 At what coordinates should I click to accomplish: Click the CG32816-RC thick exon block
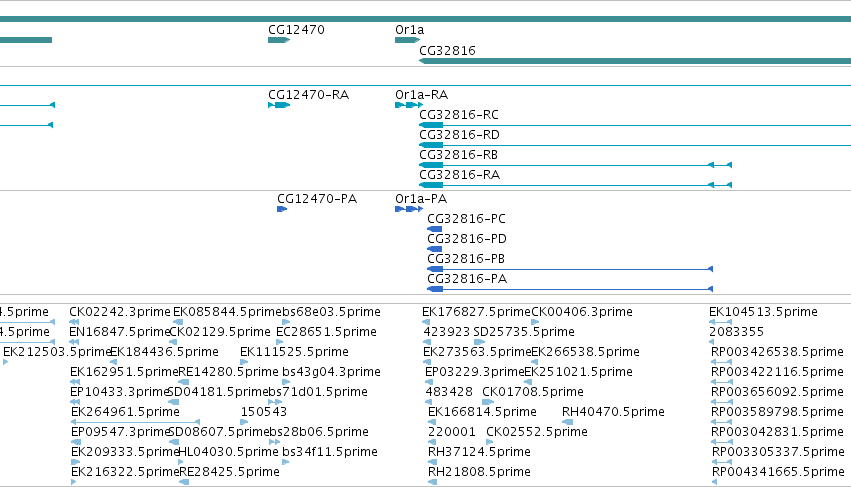[431, 125]
